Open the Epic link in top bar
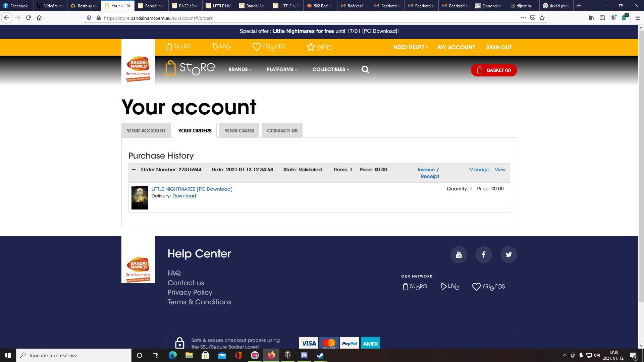This screenshot has width=644, height=362. (x=319, y=47)
